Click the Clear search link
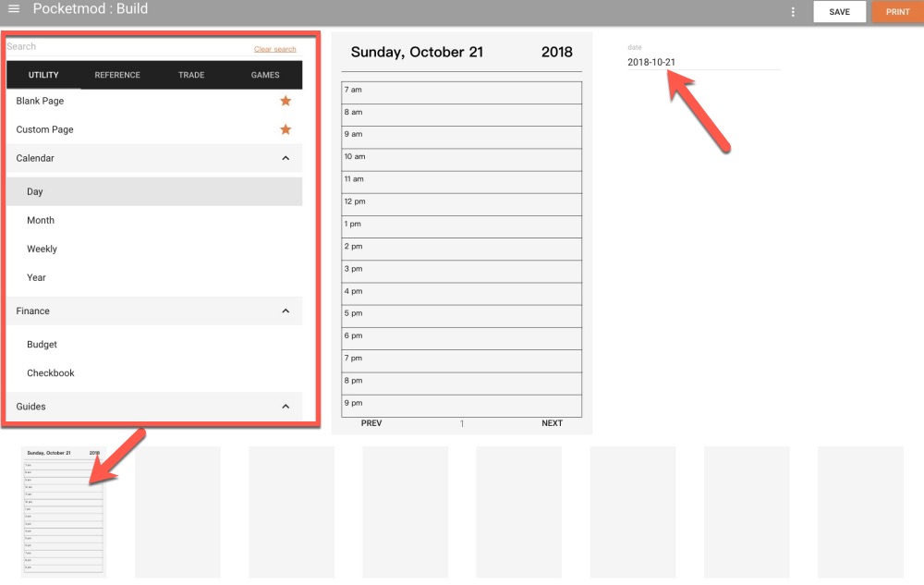The width and height of the screenshot is (924, 585). (x=275, y=49)
